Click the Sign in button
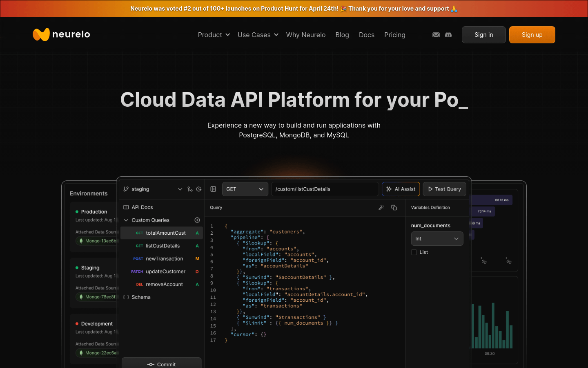This screenshot has width=588, height=368. 484,35
